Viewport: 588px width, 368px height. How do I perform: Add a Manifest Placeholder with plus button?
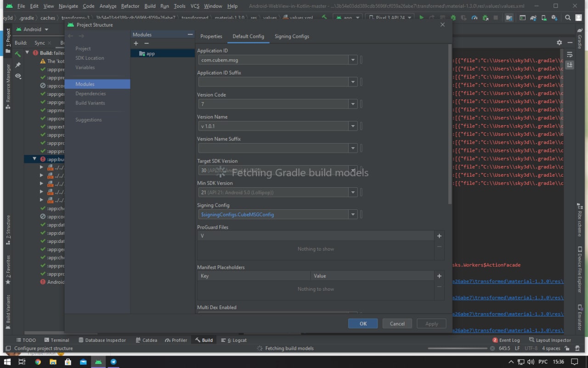coord(439,276)
